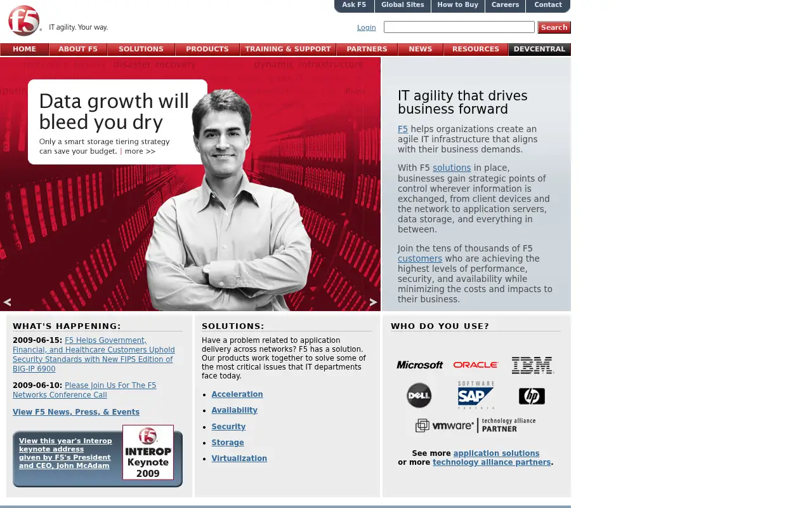Advance to the next banner slide arrow
The height and width of the screenshot is (508, 812).
[x=373, y=302]
